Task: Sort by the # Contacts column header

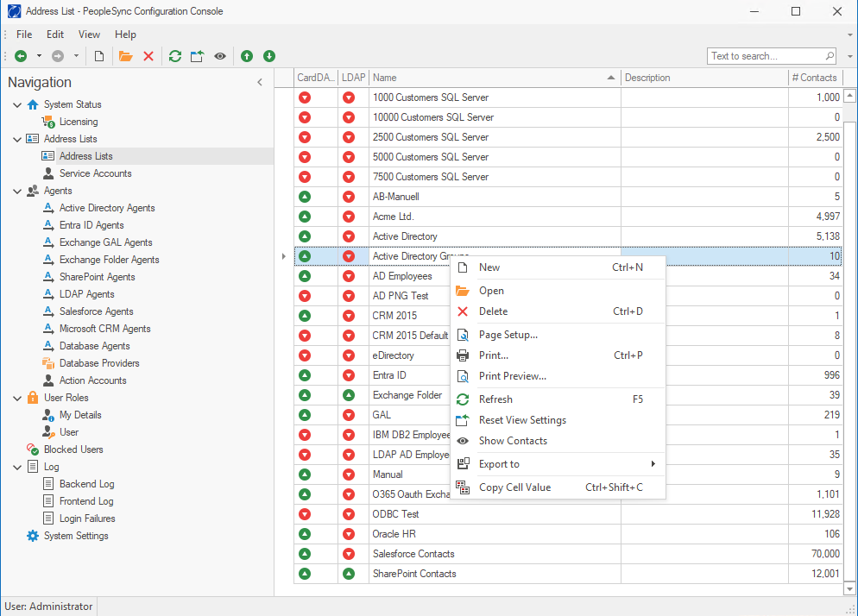Action: point(815,78)
